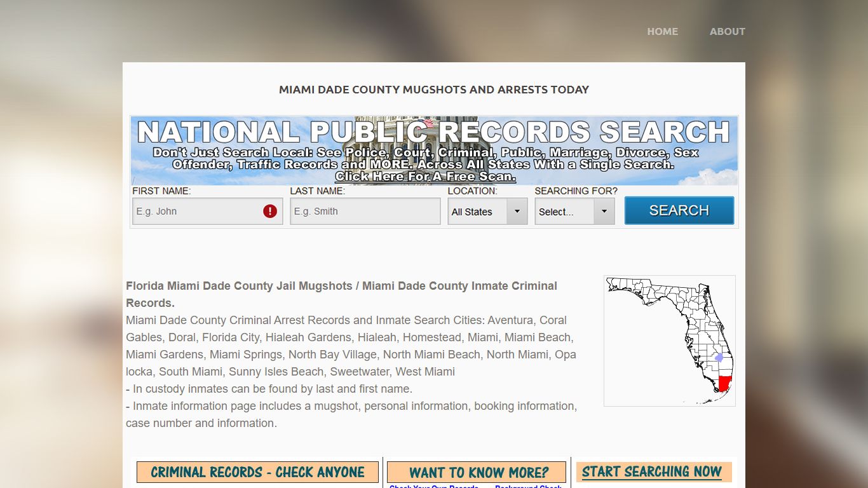868x488 pixels.
Task: Click the 'SEARCHING FOR?' label
Action: pyautogui.click(x=576, y=191)
